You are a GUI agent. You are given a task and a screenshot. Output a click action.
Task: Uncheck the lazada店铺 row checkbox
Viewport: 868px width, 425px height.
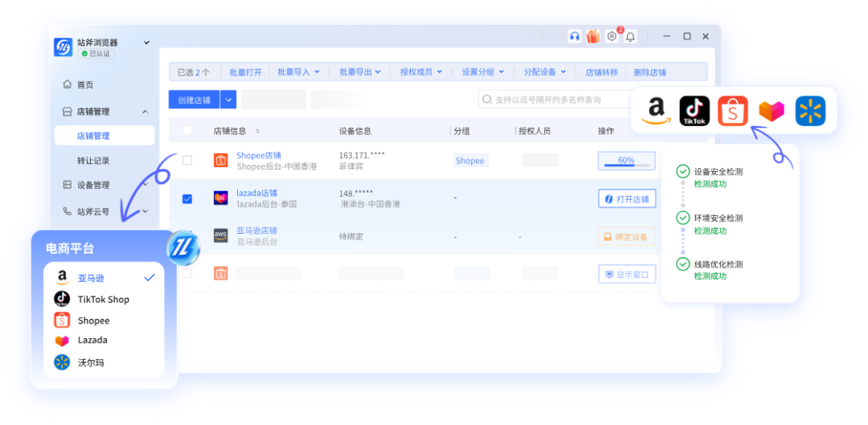click(x=187, y=198)
